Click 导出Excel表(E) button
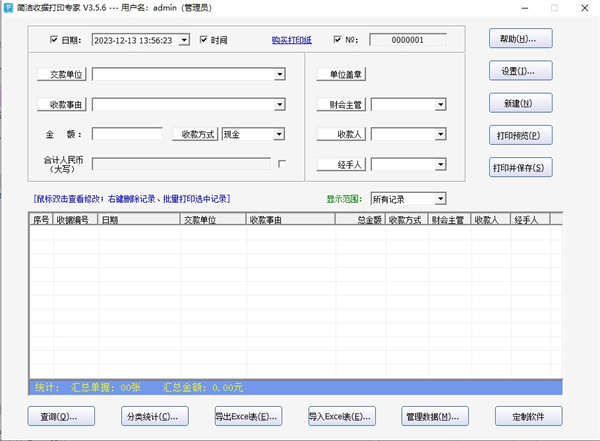Screen dimensions: 600x441 tap(248, 415)
